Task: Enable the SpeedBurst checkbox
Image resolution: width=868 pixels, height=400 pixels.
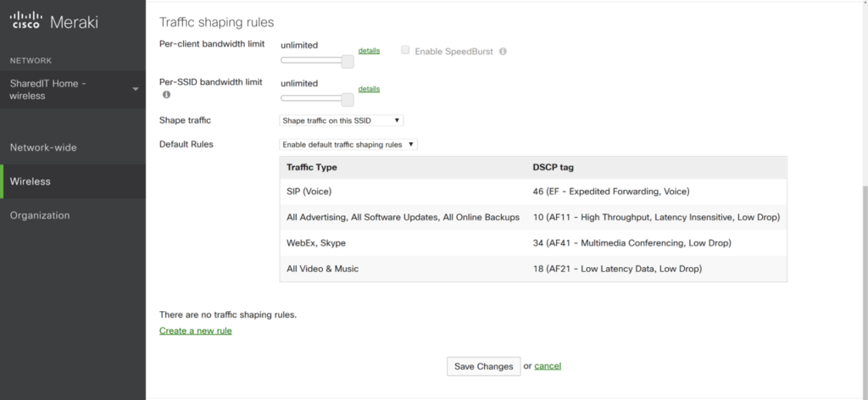Action: pos(405,51)
